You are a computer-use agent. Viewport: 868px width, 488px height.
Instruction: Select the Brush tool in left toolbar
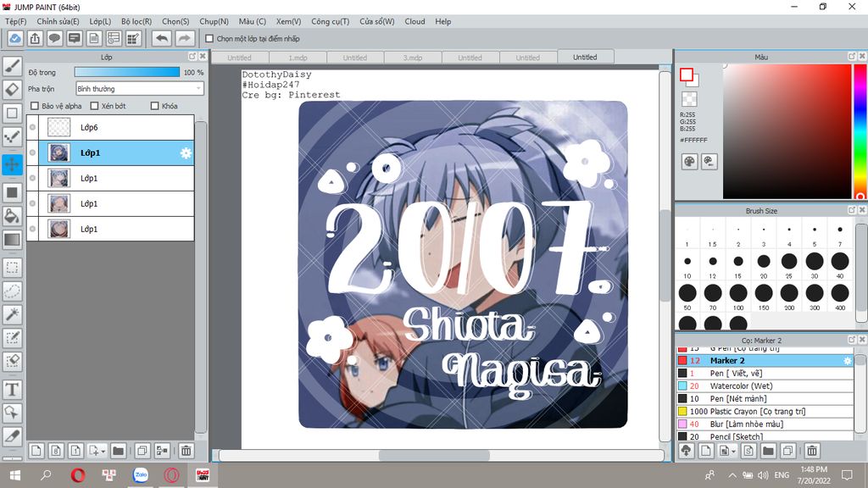coord(12,66)
